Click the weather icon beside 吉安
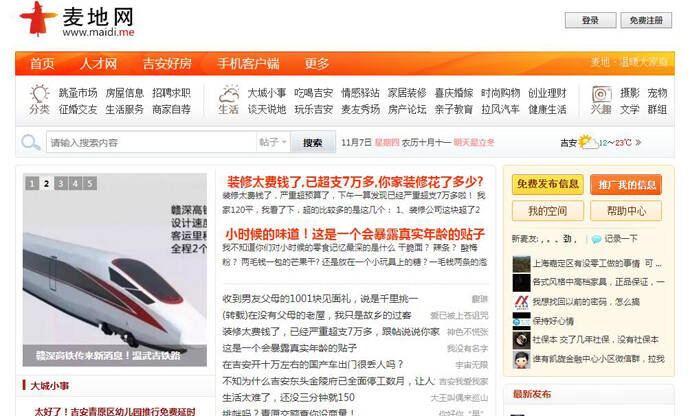Image resolution: width=690 pixels, height=416 pixels. point(588,142)
